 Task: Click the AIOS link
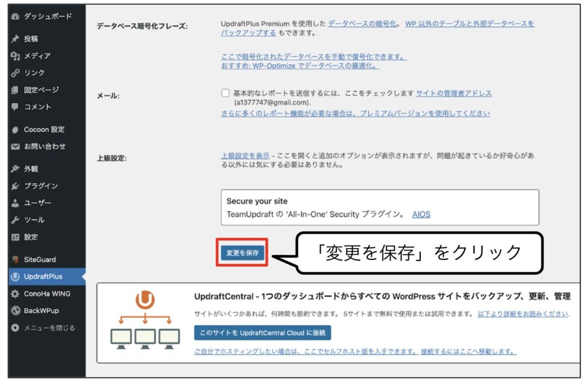pos(421,214)
